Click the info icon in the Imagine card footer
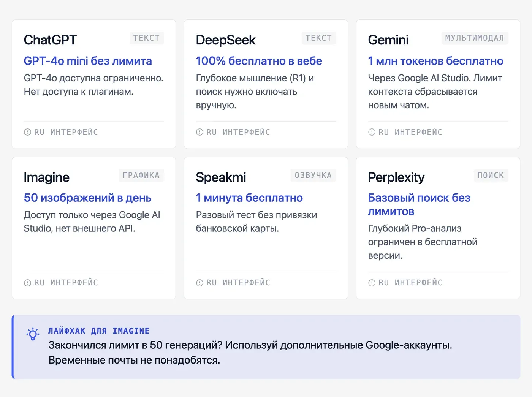Screen dimensions: 532x397 tap(27, 283)
